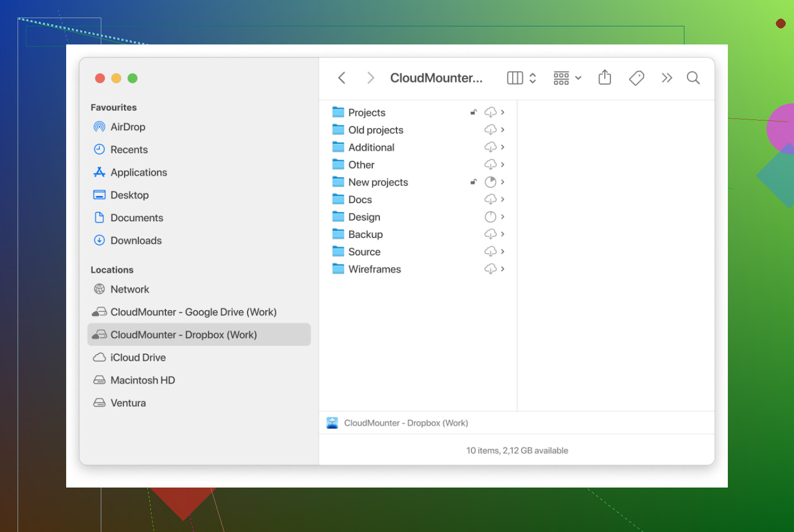The image size is (794, 532).
Task: Click the Downloads arrow icon
Action: pyautogui.click(x=99, y=240)
